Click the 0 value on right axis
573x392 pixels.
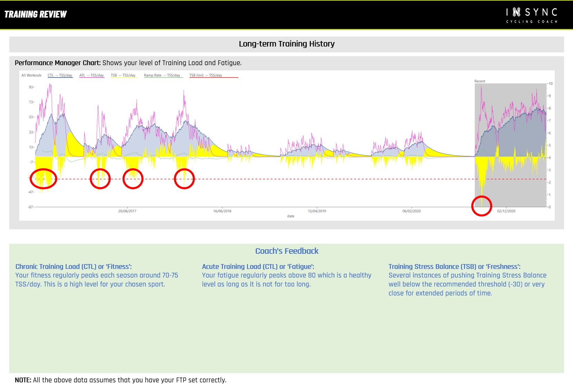pyautogui.click(x=550, y=207)
